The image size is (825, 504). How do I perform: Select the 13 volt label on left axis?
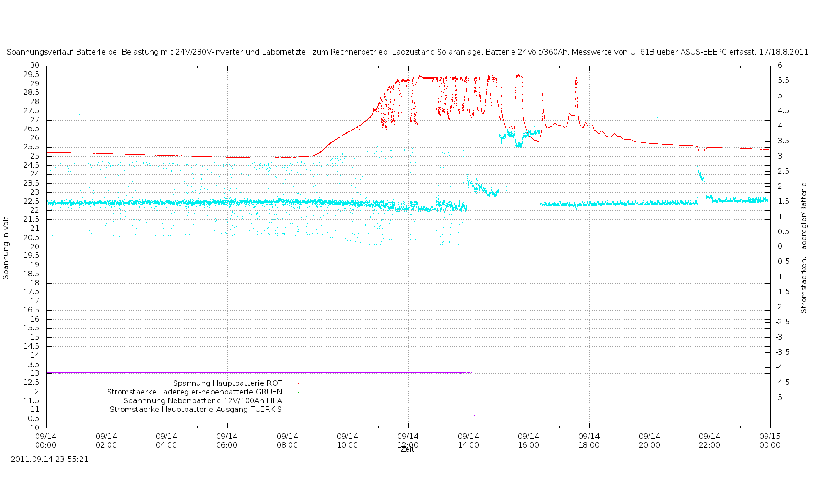[x=35, y=373]
